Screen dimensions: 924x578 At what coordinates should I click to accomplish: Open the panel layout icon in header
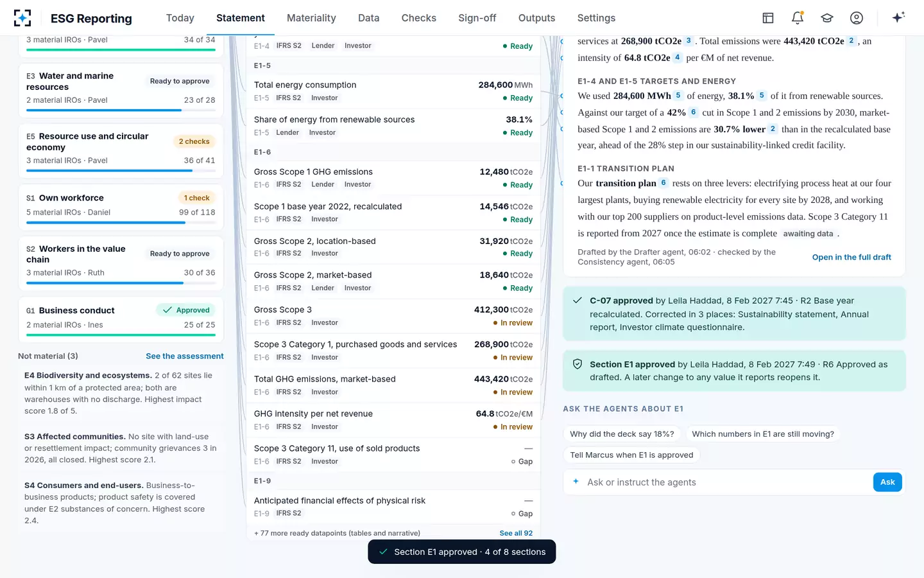(x=768, y=18)
